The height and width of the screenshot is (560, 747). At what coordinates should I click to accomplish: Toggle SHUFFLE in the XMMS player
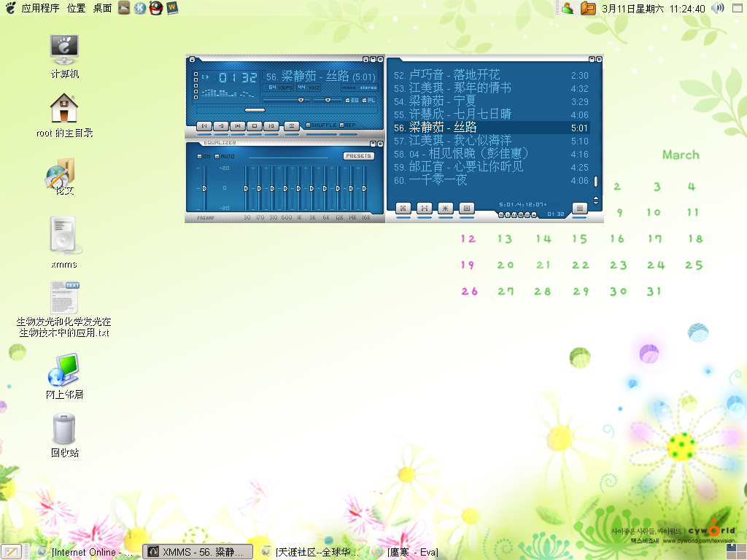click(321, 125)
